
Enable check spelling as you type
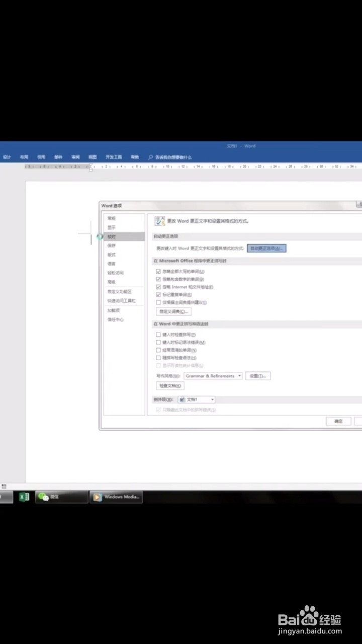tap(158, 335)
